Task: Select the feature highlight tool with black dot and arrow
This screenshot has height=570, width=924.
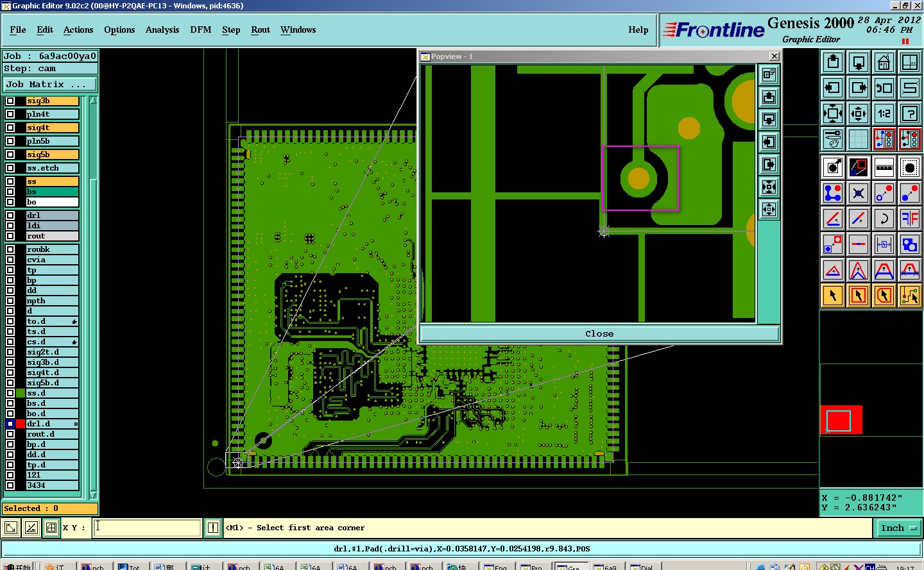Action: point(833,168)
